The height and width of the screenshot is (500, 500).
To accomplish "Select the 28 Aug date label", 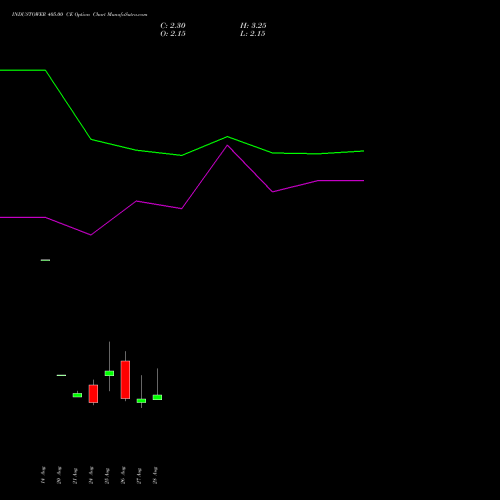I will point(155,475).
